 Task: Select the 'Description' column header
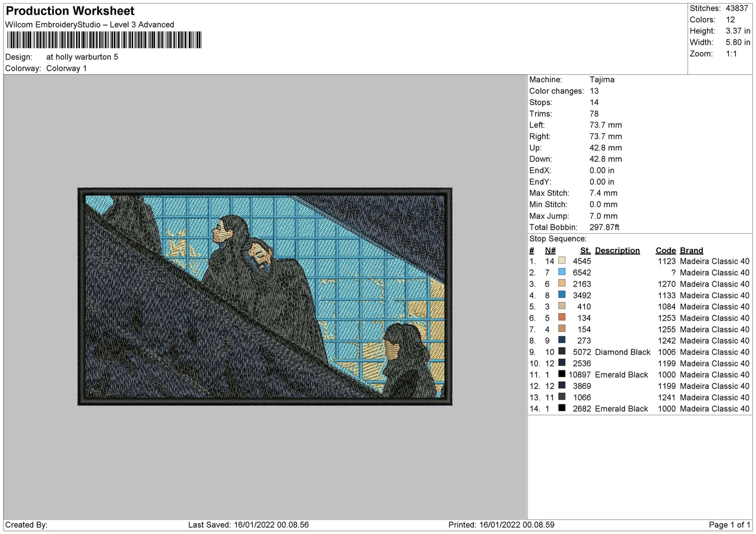(x=617, y=251)
